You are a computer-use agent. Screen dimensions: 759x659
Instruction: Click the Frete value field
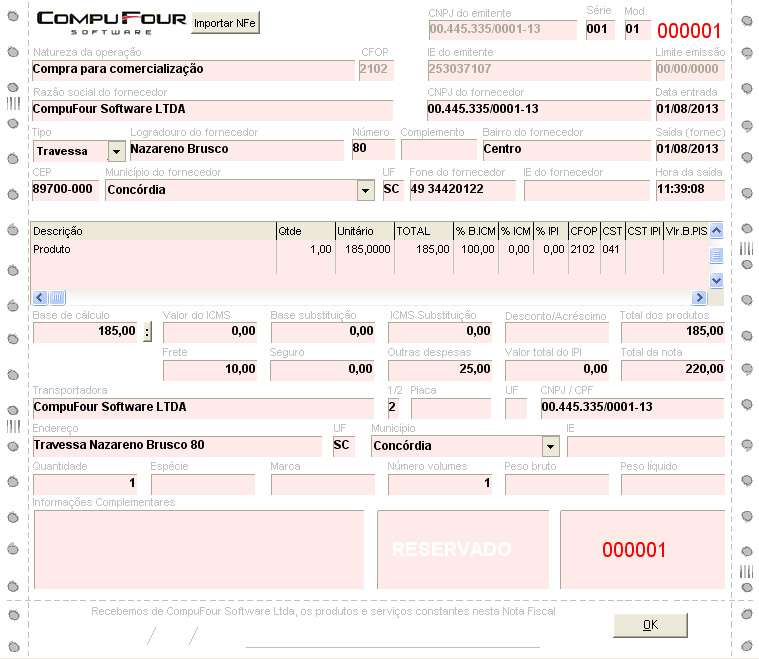pos(209,369)
